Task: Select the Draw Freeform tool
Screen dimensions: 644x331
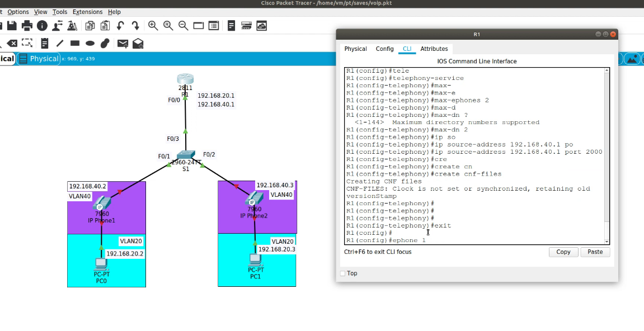Action: [x=105, y=43]
